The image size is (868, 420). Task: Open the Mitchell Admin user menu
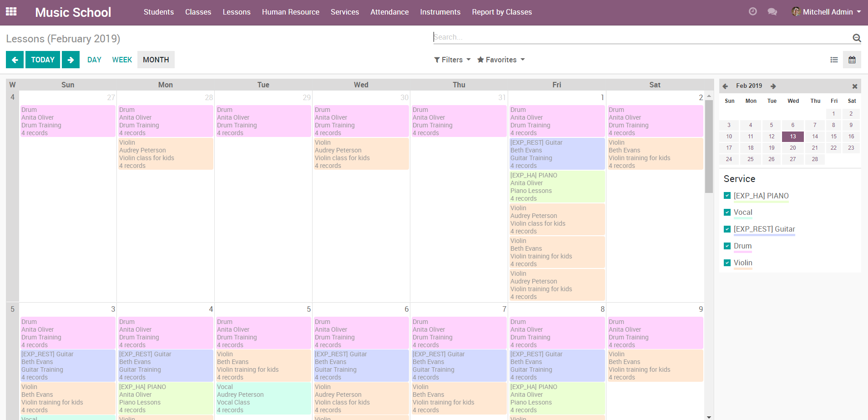pos(827,12)
